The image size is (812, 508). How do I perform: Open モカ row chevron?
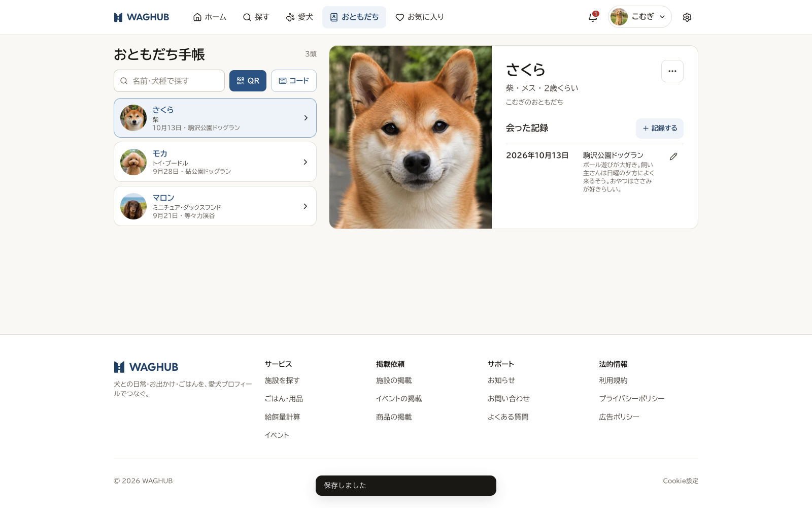(306, 162)
